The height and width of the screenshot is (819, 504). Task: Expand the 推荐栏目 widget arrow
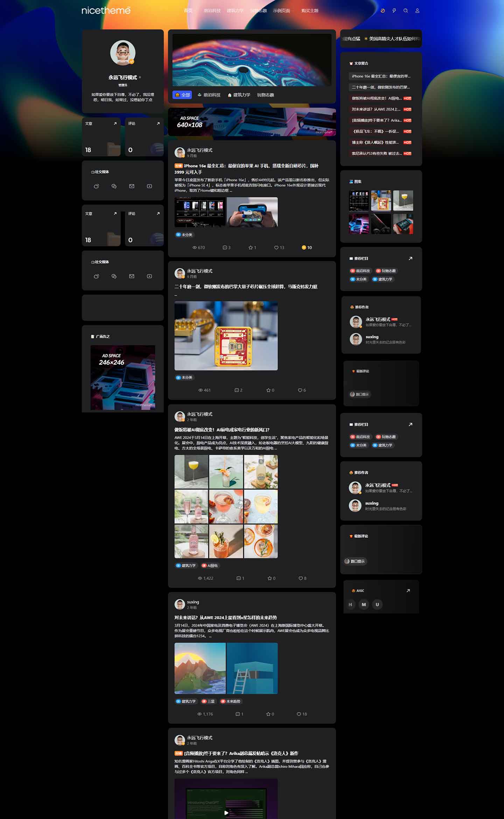pos(410,258)
